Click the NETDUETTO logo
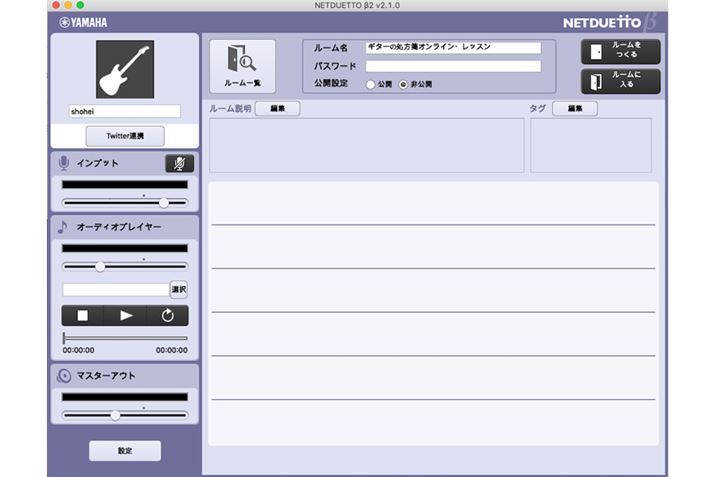 609,22
